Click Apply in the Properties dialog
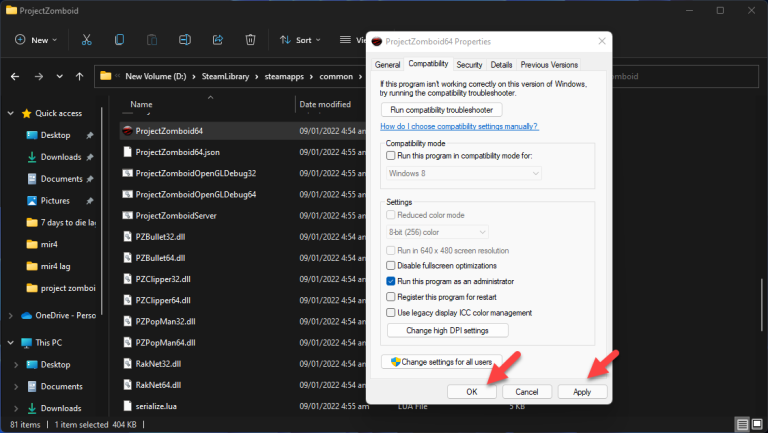 pos(582,392)
